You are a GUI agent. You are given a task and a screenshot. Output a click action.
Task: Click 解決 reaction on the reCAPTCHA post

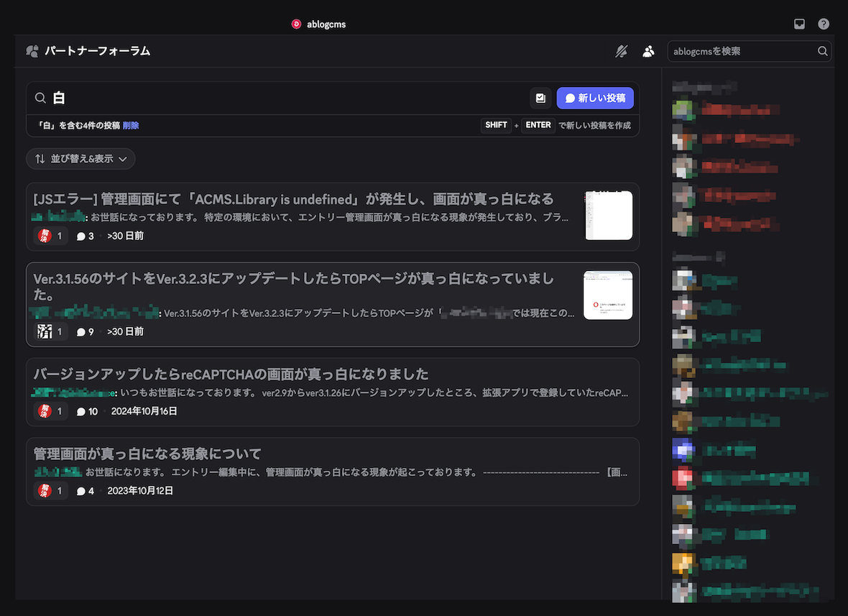pos(51,411)
